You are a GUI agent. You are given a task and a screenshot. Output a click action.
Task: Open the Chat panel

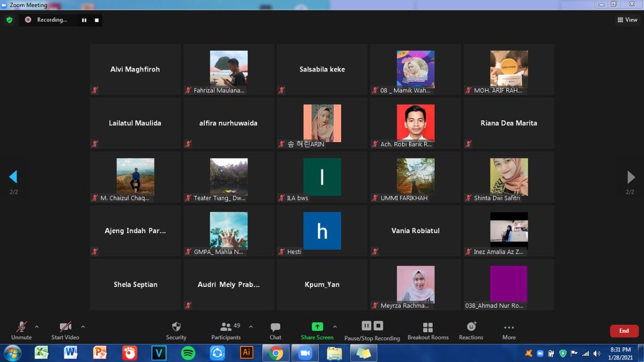[275, 330]
